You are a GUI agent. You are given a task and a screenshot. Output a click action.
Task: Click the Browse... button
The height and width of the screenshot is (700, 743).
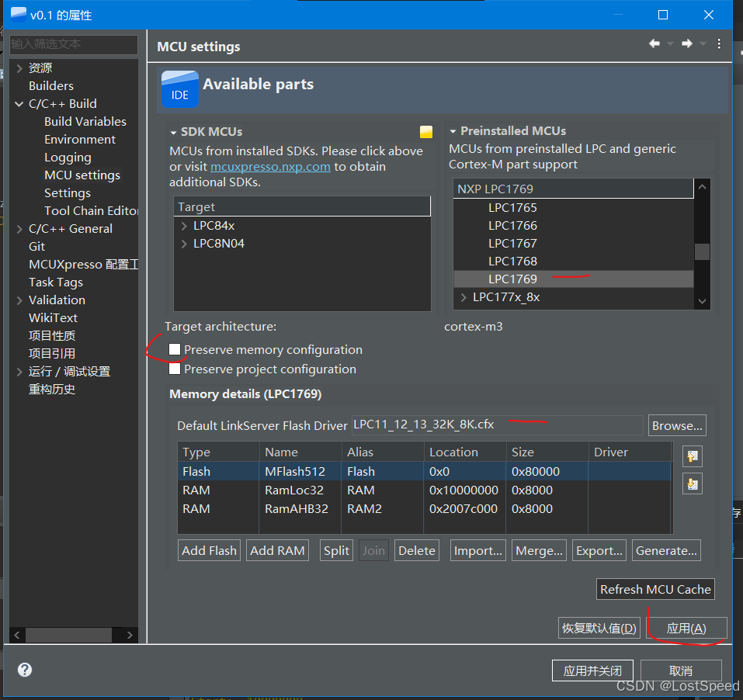(x=677, y=425)
